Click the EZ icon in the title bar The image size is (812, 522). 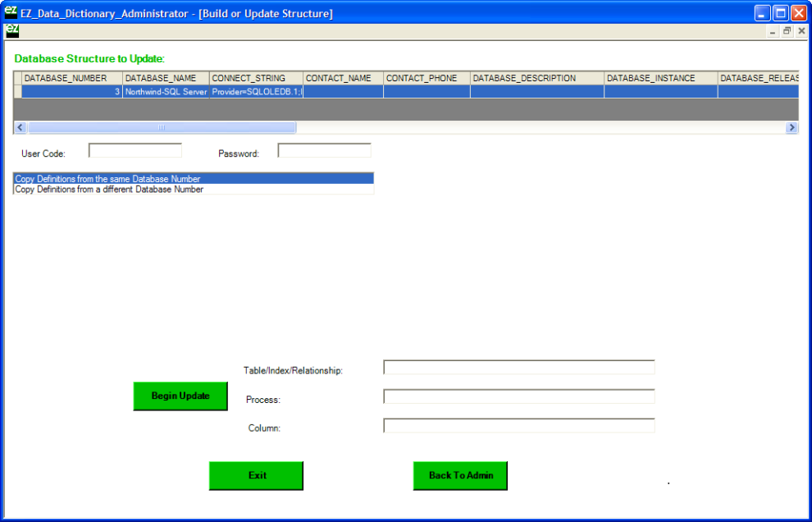[11, 13]
